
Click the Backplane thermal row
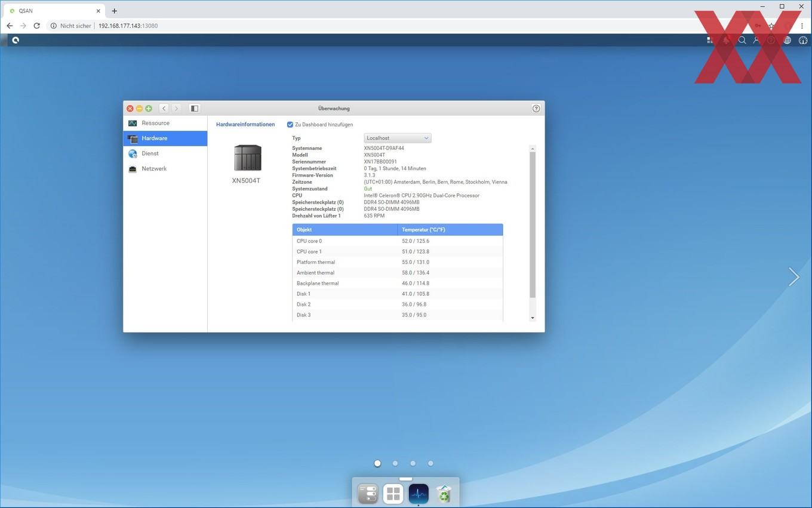point(398,284)
